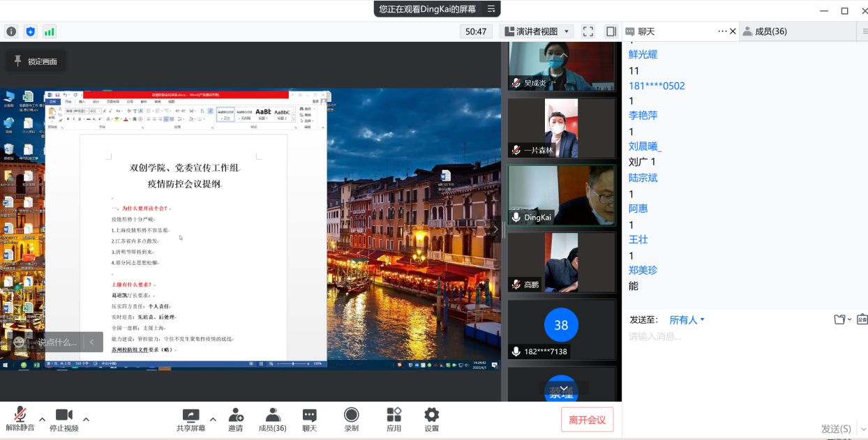Click the 锁定画面 pin screen button
This screenshot has width=868, height=440.
pos(36,61)
